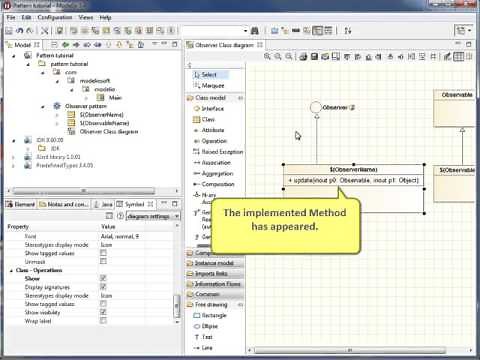Select the Main class in the model tree
480x360 pixels.
tap(115, 98)
